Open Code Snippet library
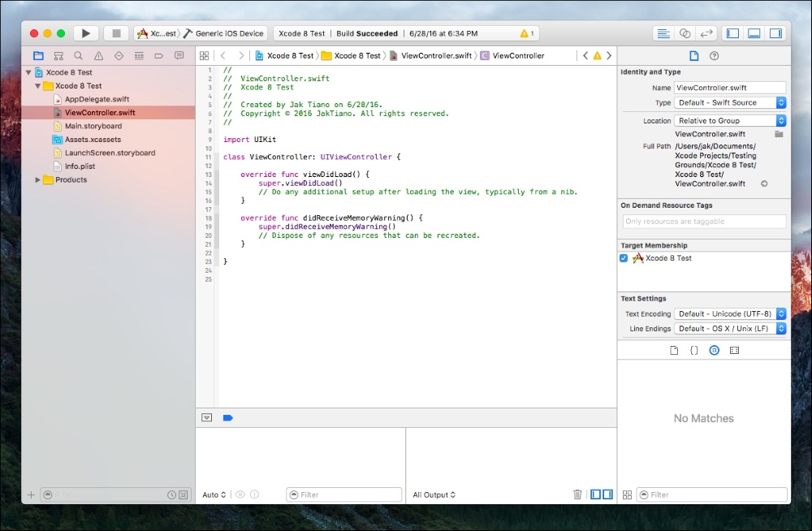 (x=694, y=350)
